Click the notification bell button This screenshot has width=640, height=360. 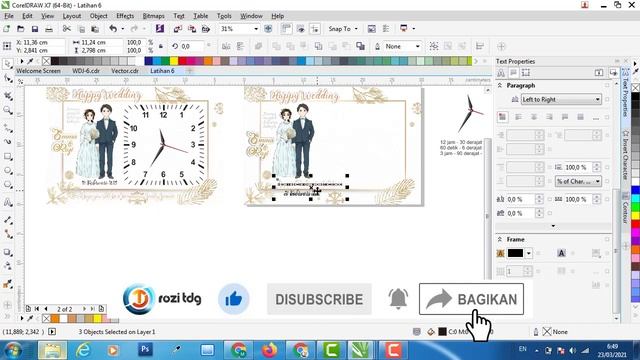(398, 298)
